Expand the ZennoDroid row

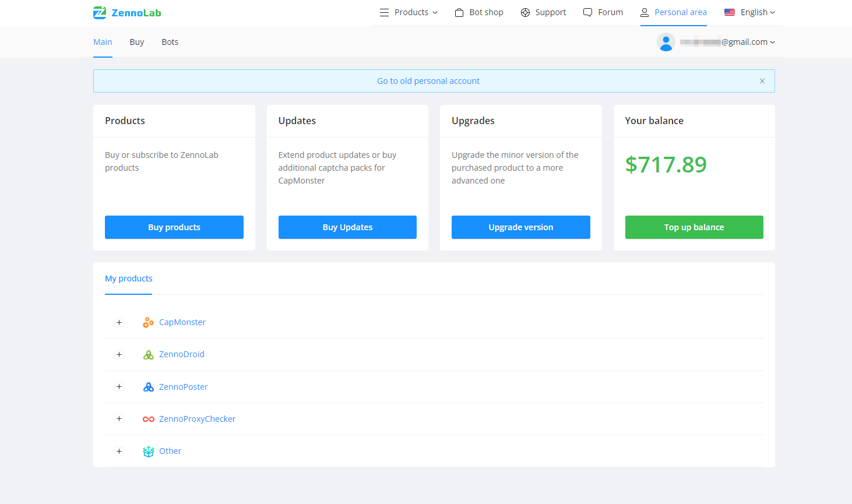(119, 354)
